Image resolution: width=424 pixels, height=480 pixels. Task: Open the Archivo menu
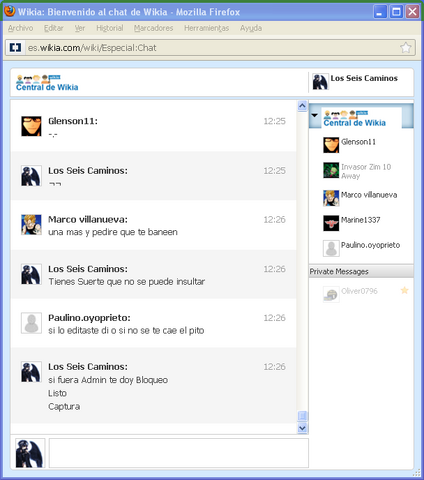[21, 28]
